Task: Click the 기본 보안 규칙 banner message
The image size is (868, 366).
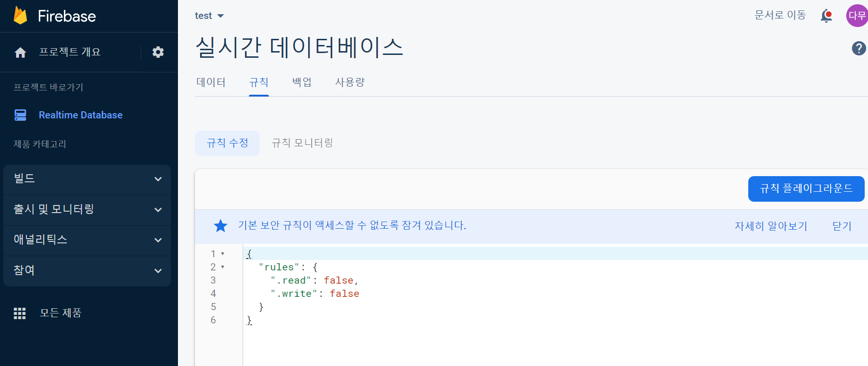Action: [x=352, y=225]
